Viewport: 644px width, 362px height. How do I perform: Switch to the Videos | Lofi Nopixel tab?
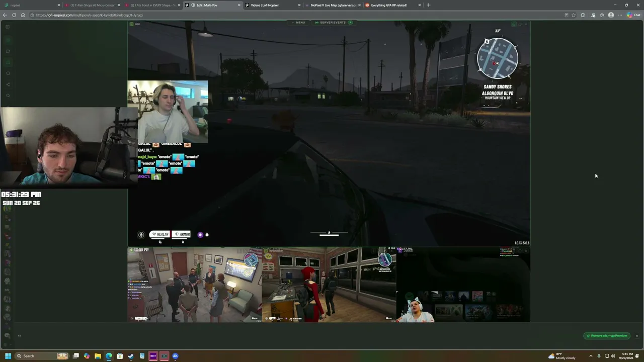point(273,5)
